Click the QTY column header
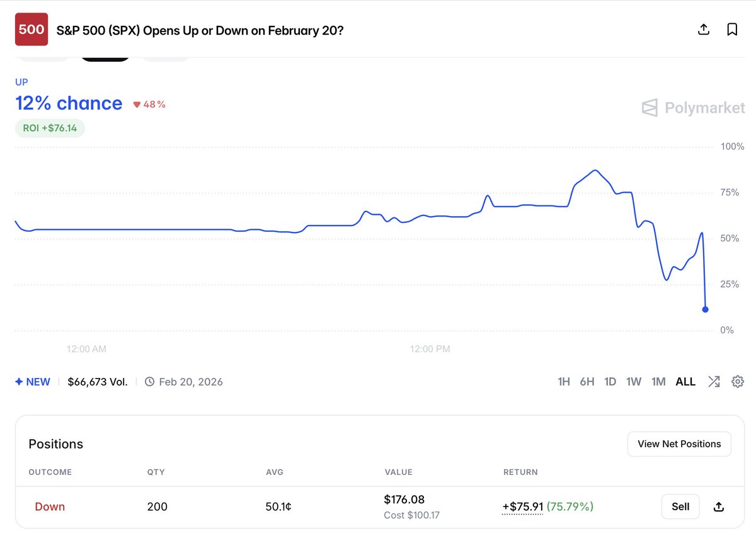This screenshot has height=543, width=756. pyautogui.click(x=156, y=472)
